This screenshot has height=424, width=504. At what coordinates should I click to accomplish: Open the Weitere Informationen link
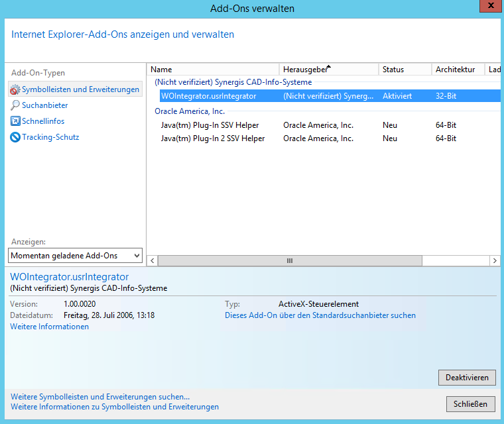[49, 327]
